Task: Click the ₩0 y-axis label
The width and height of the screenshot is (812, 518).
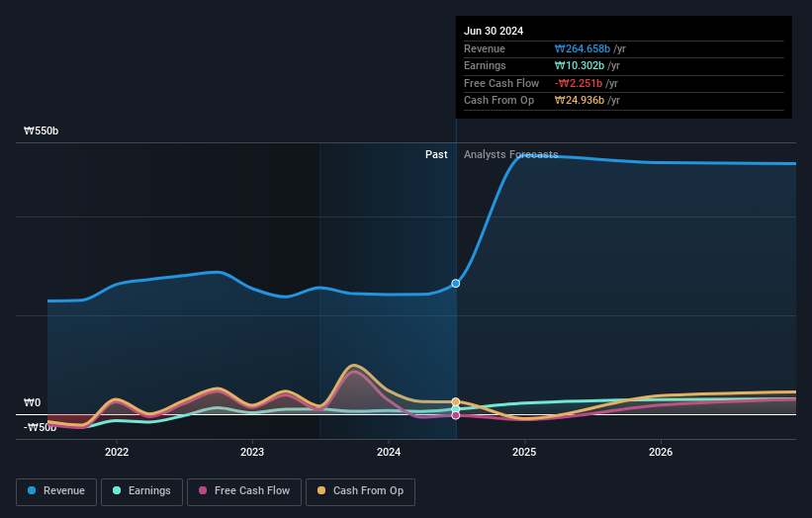Action: [x=32, y=402]
